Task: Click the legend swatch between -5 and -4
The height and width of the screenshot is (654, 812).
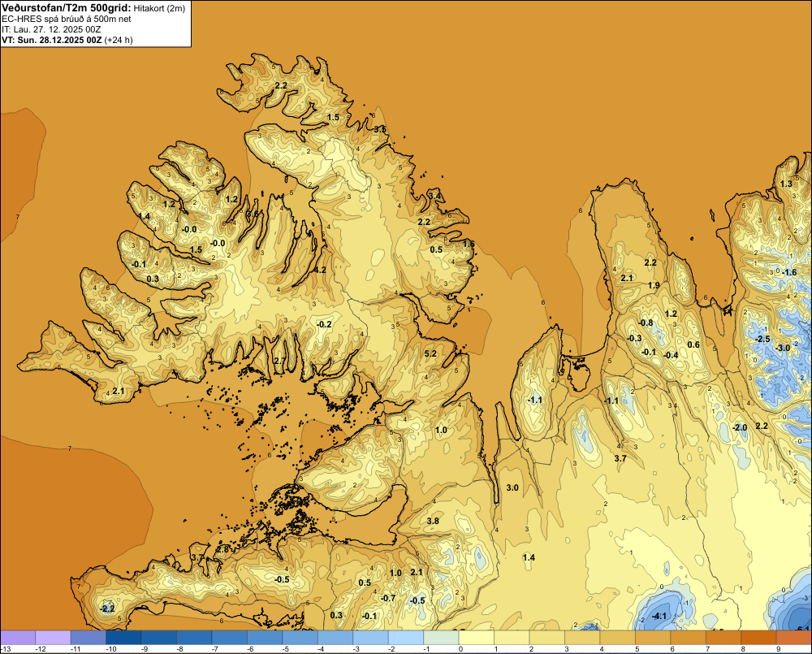Action: click(300, 638)
